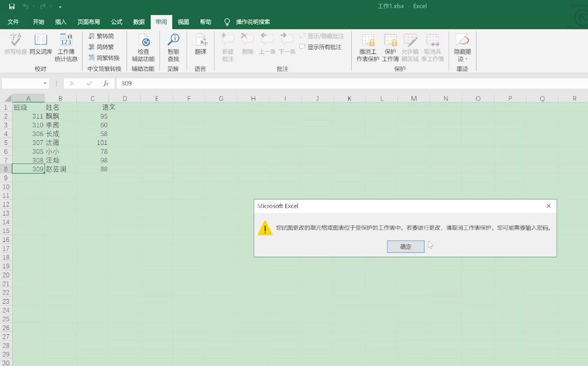
Task: Toggle 显示所有批注
Action: click(x=321, y=47)
